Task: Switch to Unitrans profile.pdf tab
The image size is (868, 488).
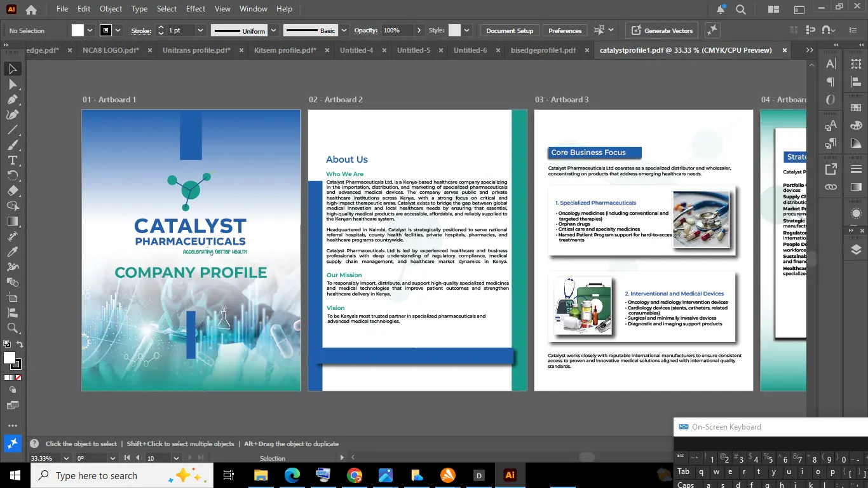Action: (x=196, y=50)
